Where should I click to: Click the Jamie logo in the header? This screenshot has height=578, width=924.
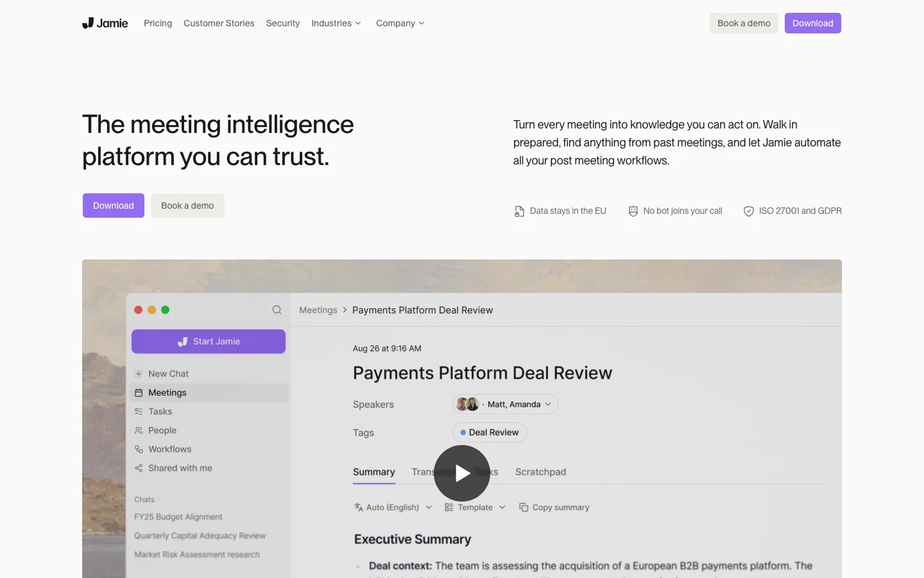click(105, 23)
